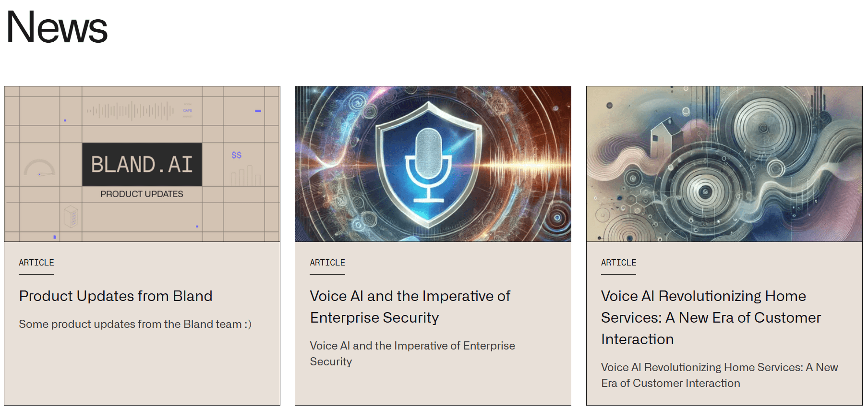Click the microphone shield icon
The image size is (868, 410).
(428, 164)
